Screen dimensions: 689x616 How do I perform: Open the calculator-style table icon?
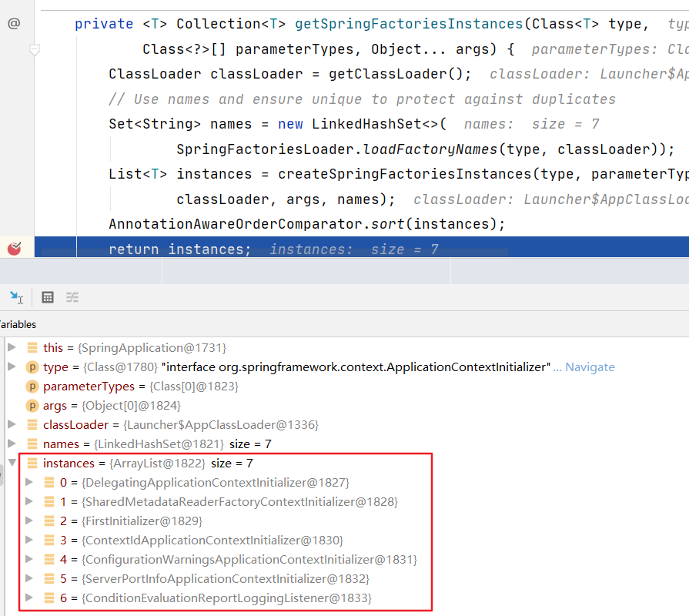click(48, 297)
